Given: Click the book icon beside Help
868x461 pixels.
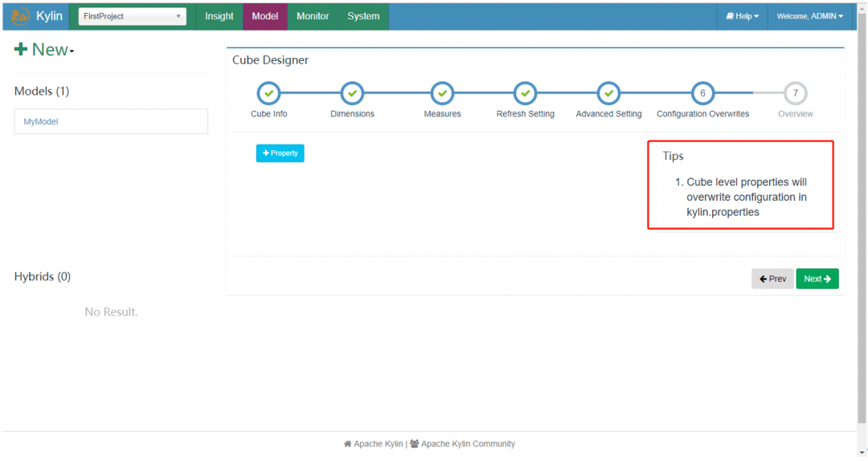Looking at the screenshot, I should (730, 16).
